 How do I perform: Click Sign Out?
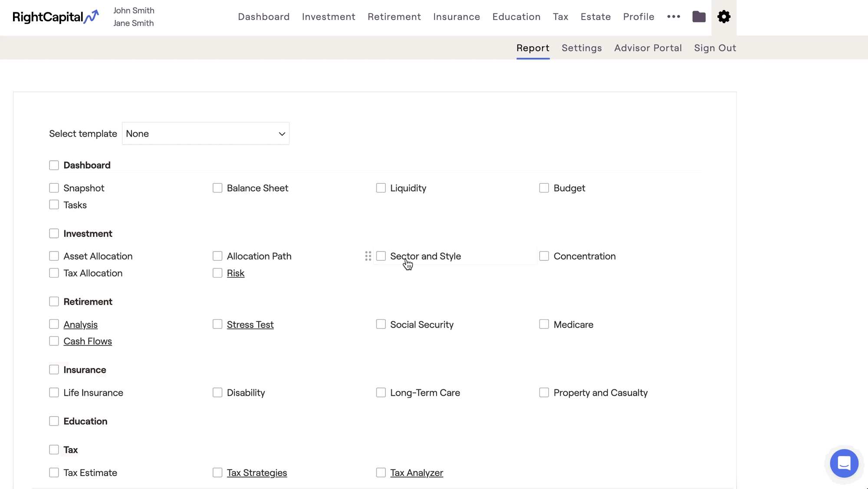[x=715, y=48]
